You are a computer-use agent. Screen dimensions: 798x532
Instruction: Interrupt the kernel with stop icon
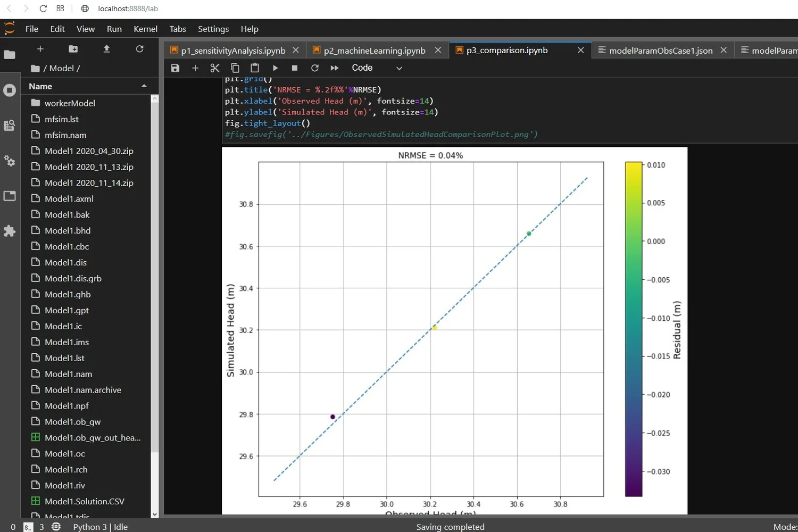(294, 68)
